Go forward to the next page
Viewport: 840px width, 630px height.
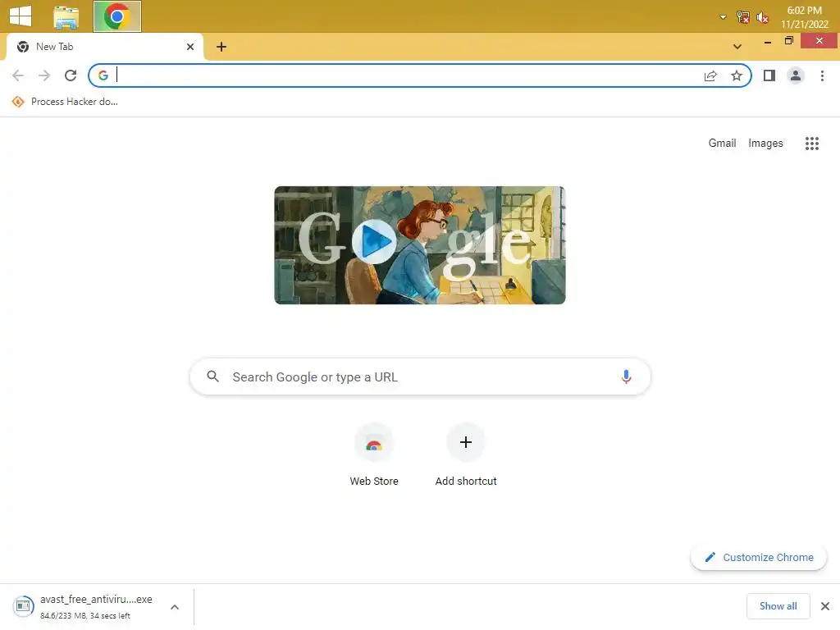(44, 75)
